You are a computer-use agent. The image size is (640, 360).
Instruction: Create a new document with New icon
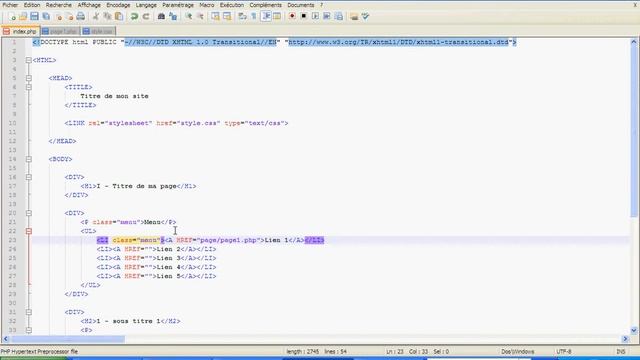tap(12, 17)
